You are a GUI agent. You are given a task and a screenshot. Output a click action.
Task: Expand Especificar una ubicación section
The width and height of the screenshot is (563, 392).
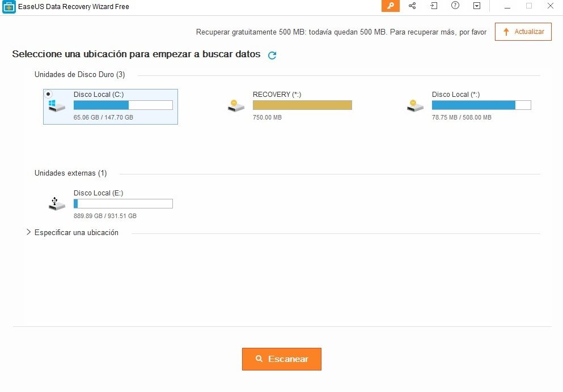click(x=29, y=232)
